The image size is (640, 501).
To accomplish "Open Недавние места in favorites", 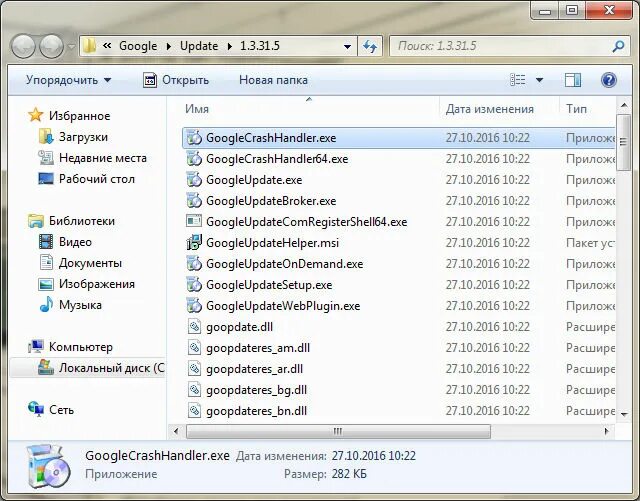I will [x=102, y=158].
